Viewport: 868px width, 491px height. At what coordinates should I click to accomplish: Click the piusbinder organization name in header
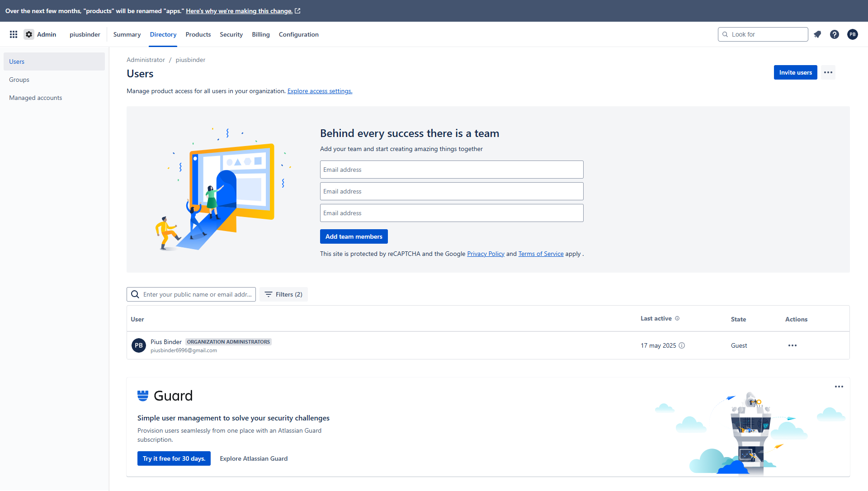(x=85, y=34)
